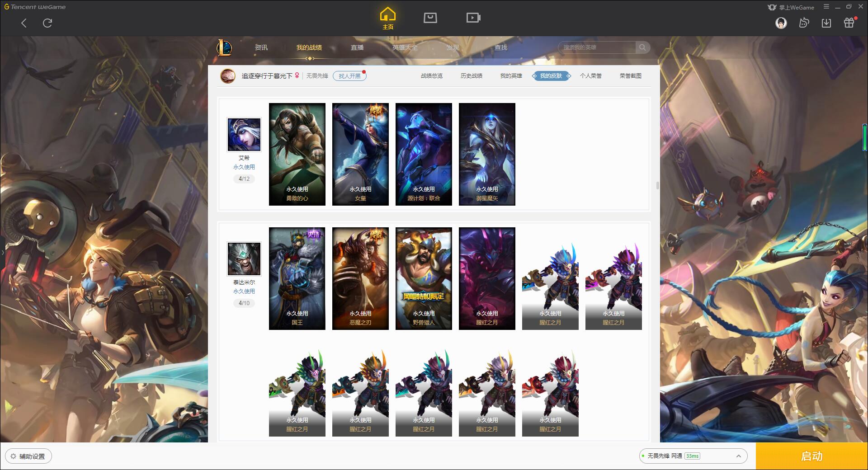The image size is (868, 470).
Task: Click the 艾希 champion portrait
Action: coord(244,135)
